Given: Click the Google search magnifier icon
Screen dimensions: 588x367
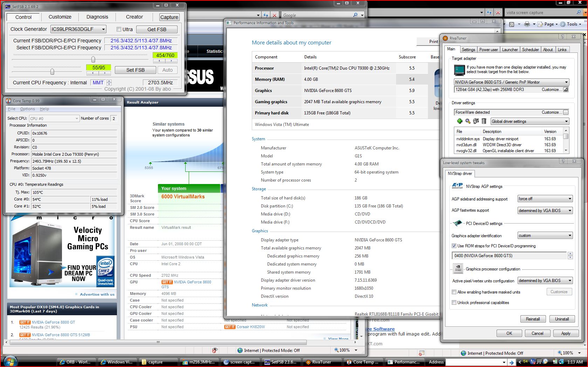Looking at the screenshot, I should coord(355,15).
